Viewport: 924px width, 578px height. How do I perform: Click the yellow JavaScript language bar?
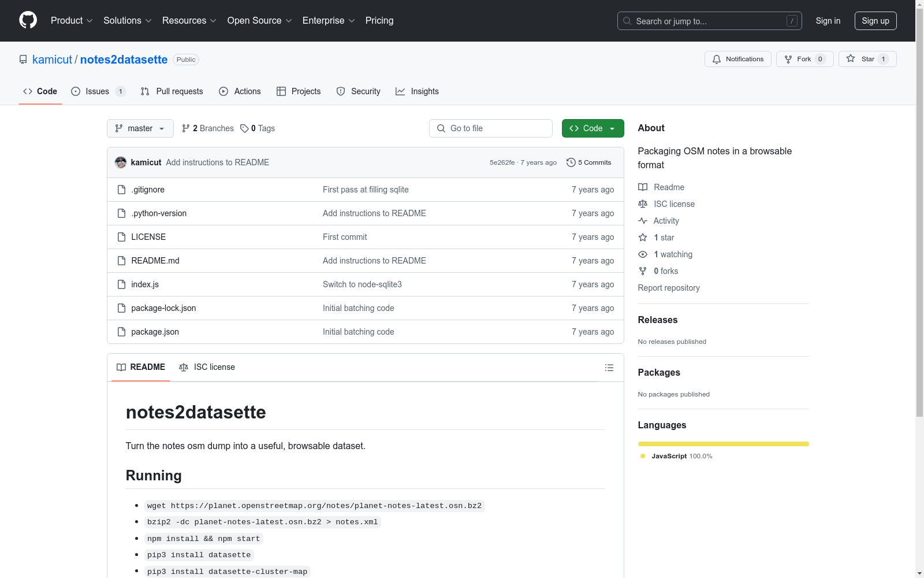click(723, 444)
